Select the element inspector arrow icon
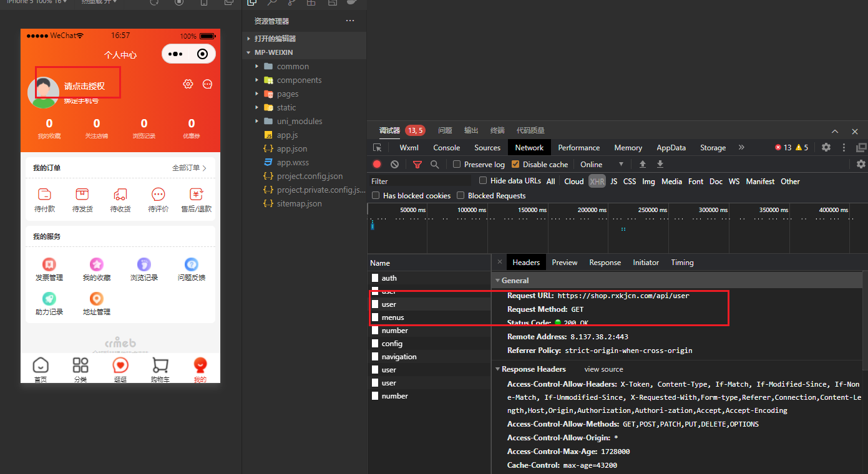Screen dimensions: 868x474 (378, 148)
